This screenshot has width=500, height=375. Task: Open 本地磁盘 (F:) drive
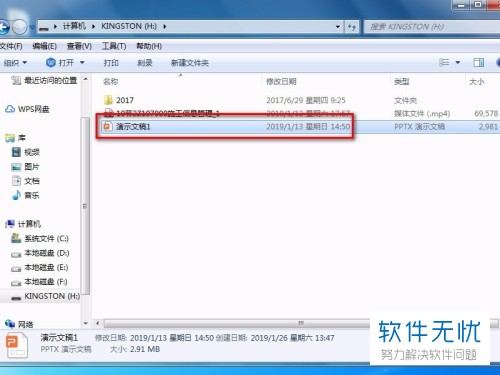46,282
